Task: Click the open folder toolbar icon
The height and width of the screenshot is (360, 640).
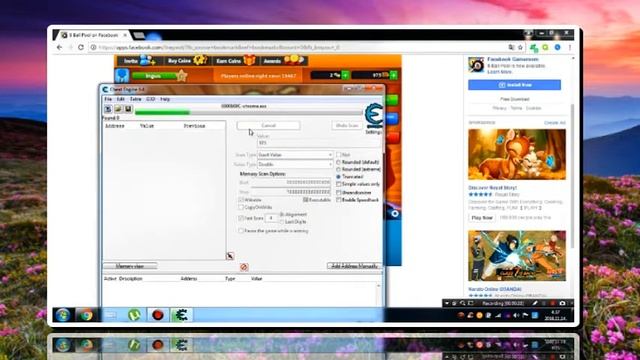Action: (x=118, y=109)
